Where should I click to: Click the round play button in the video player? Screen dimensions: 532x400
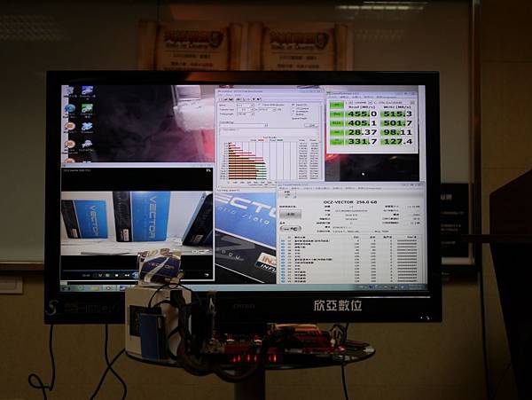tap(135, 276)
